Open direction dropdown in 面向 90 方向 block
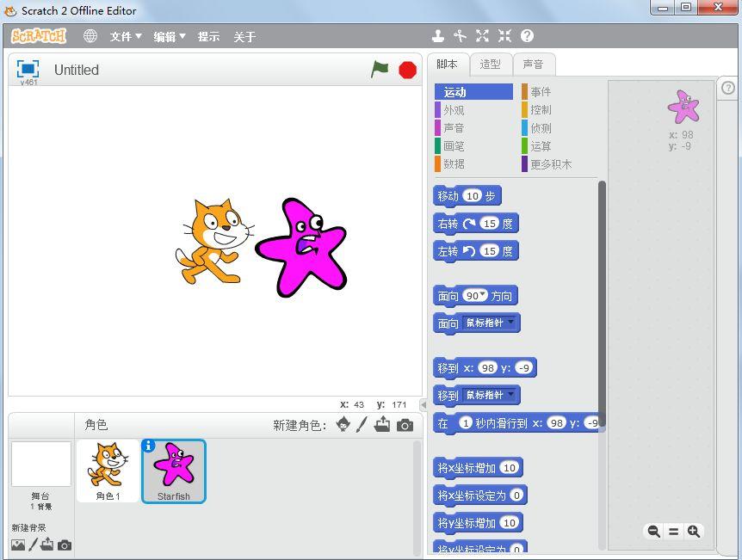This screenshot has height=560, width=742. [x=483, y=295]
